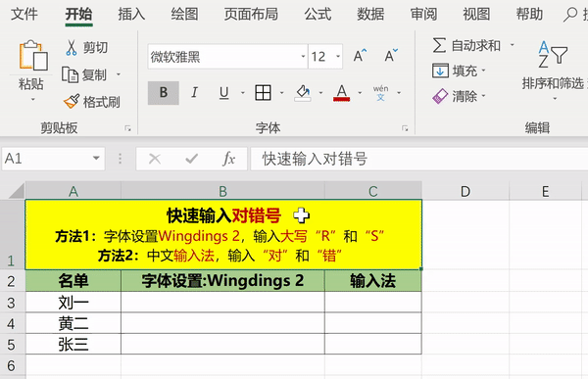Increase font size with enlarge A icon
This screenshot has height=379, width=588.
(360, 56)
